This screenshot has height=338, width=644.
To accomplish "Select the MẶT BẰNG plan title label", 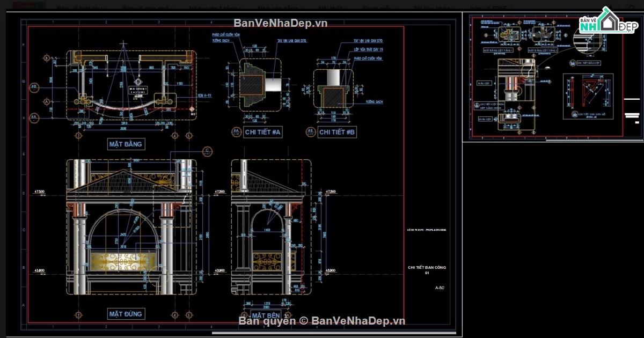I will (127, 144).
